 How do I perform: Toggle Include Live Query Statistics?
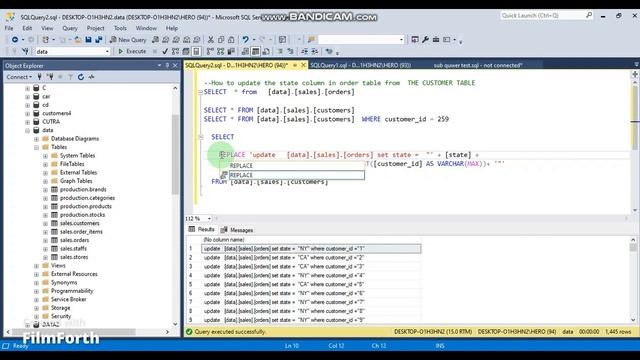point(221,51)
